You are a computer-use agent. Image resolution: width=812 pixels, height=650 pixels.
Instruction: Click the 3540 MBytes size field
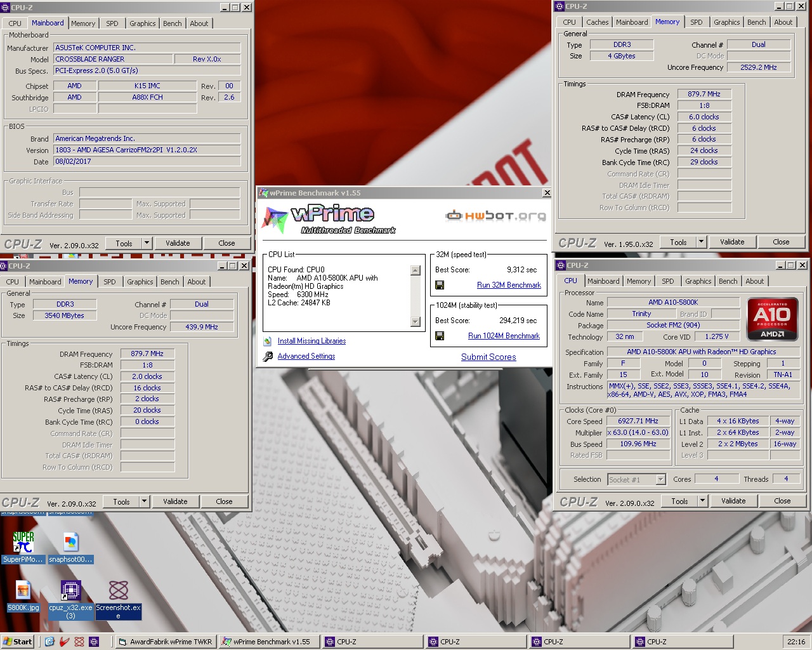pos(65,315)
